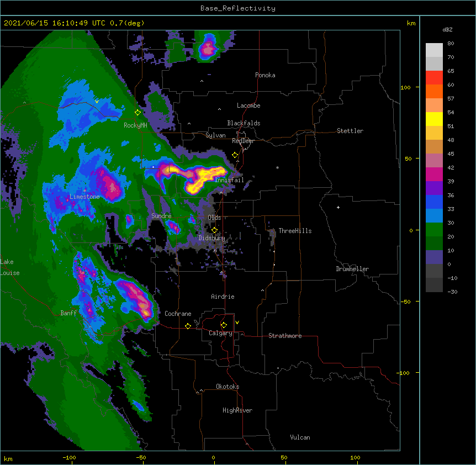Click the Didsbury town label
Screen dimensions: 476x465
[211, 238]
